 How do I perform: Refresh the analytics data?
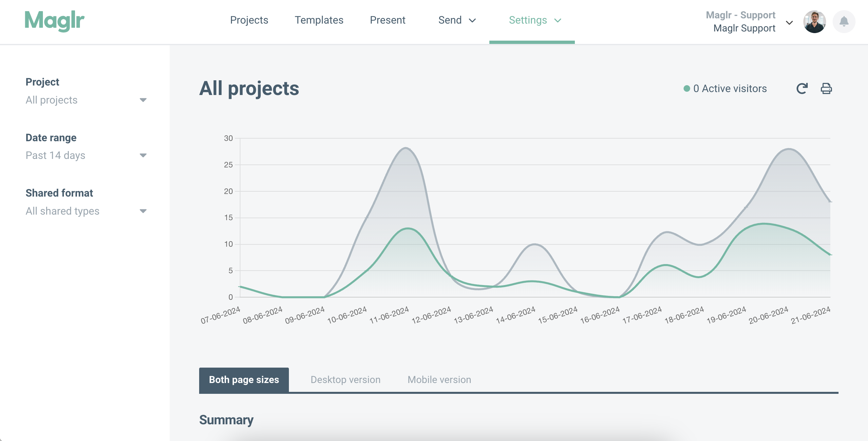802,89
